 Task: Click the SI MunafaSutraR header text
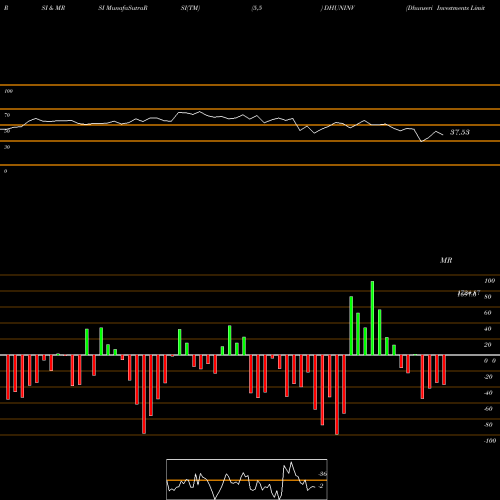pyautogui.click(x=123, y=8)
